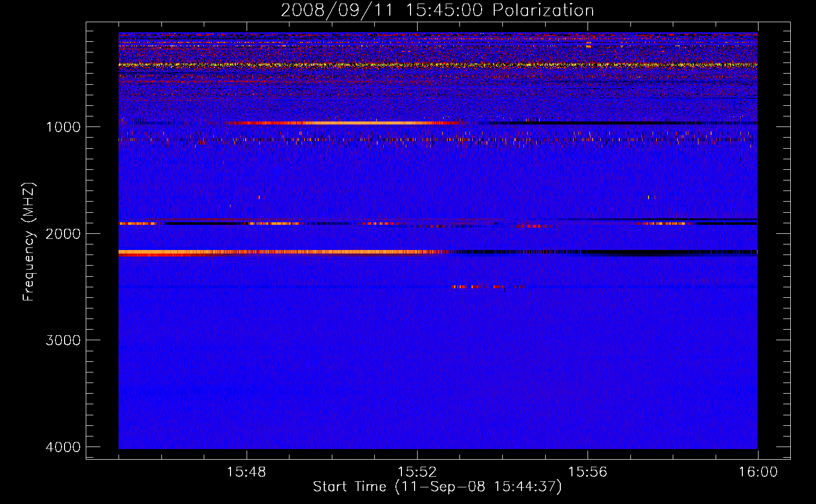Click the orange emission band just below 1000 MHz
Image resolution: width=816 pixels, height=504 pixels.
[x=348, y=123]
